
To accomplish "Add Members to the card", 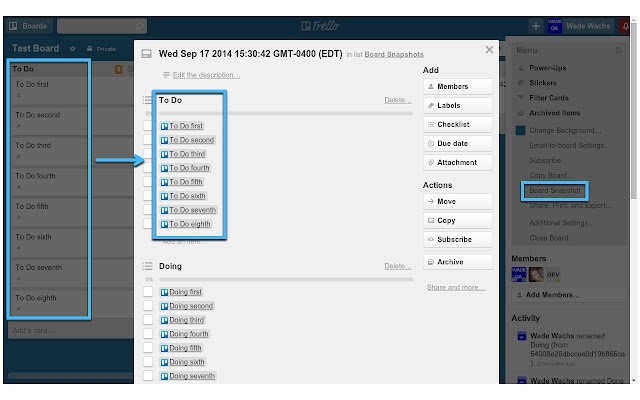I will pyautogui.click(x=458, y=87).
